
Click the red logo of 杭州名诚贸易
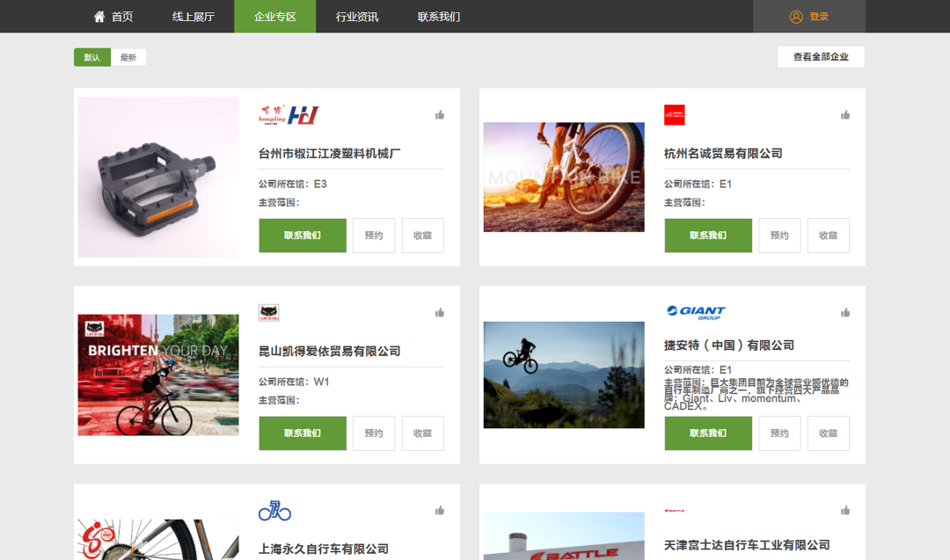(675, 114)
